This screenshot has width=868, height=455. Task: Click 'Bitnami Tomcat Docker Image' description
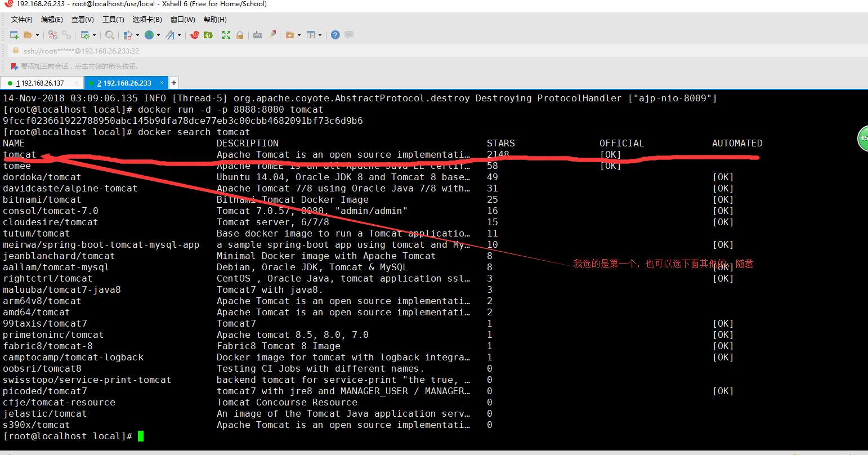293,199
